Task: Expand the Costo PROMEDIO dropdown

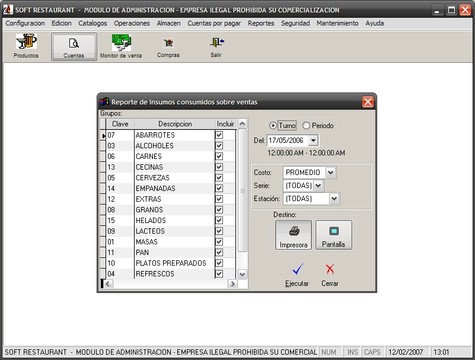Action: 330,172
